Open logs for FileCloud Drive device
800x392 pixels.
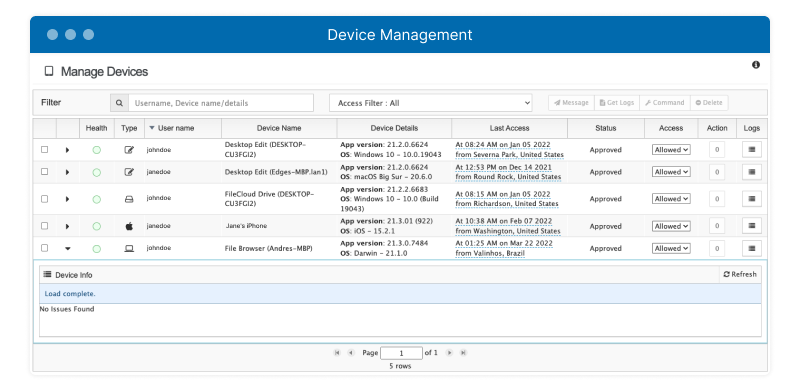(752, 199)
